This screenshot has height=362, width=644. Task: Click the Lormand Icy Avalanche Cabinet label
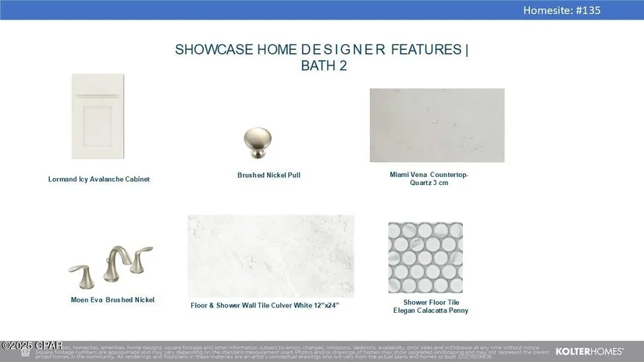coord(99,179)
